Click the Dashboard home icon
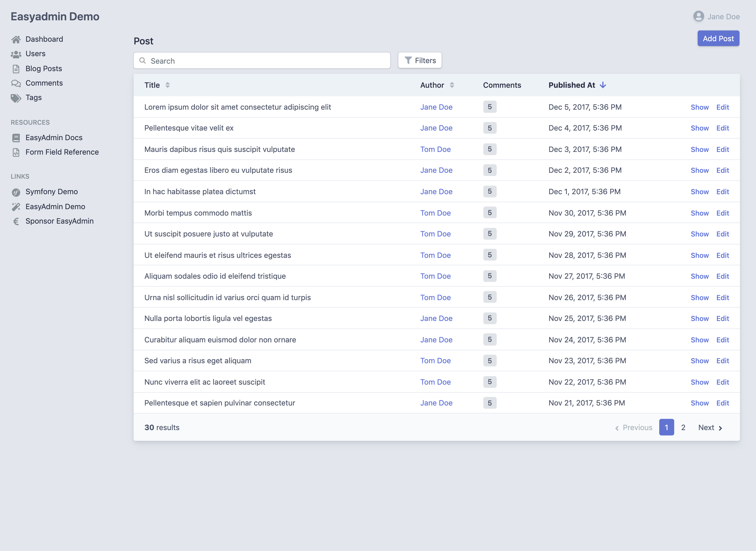The image size is (756, 551). 16,39
